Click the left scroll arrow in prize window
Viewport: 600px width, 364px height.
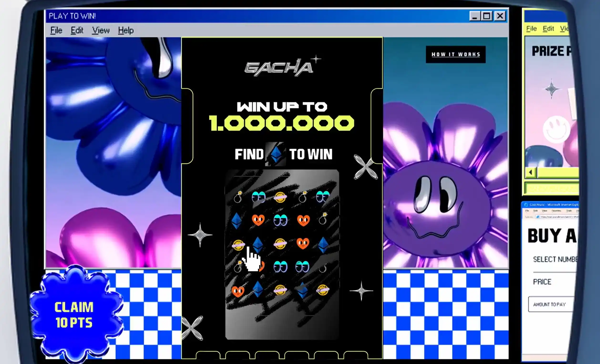click(x=531, y=172)
